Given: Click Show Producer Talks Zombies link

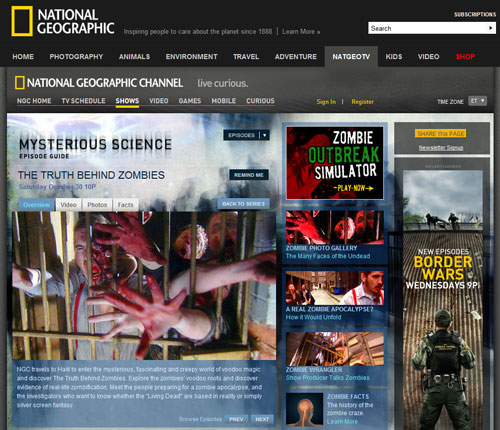Looking at the screenshot, I should pos(327,378).
